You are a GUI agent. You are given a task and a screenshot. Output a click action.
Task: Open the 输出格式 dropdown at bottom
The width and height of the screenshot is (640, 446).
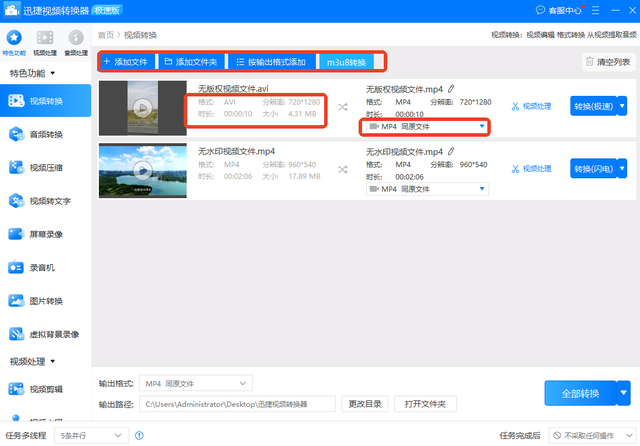click(x=196, y=383)
